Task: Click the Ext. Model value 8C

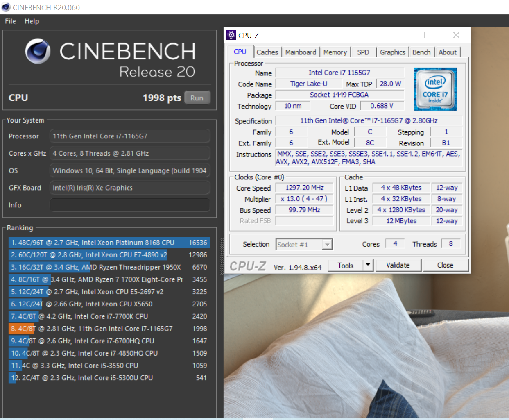Action: click(x=370, y=143)
